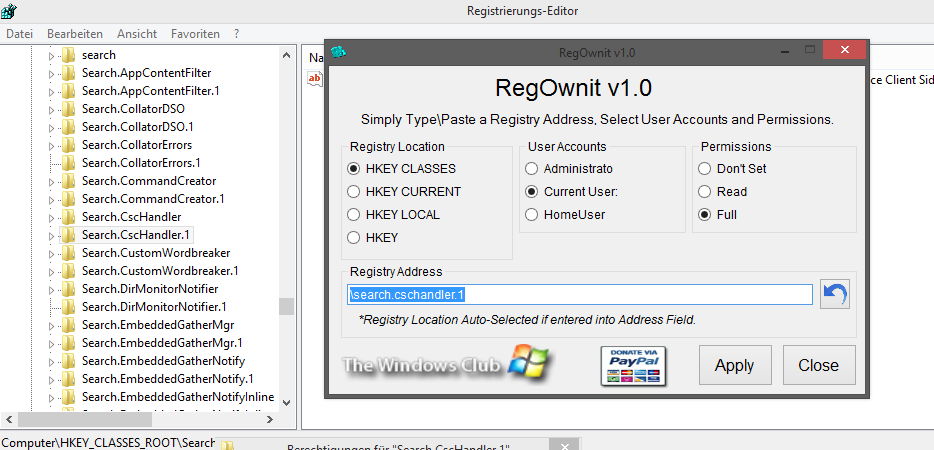934x450 pixels.
Task: Click the ab string value icon in values pane
Action: pyautogui.click(x=315, y=78)
